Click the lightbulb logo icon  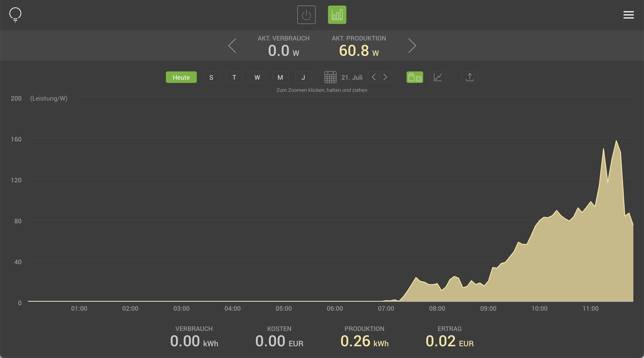[15, 14]
